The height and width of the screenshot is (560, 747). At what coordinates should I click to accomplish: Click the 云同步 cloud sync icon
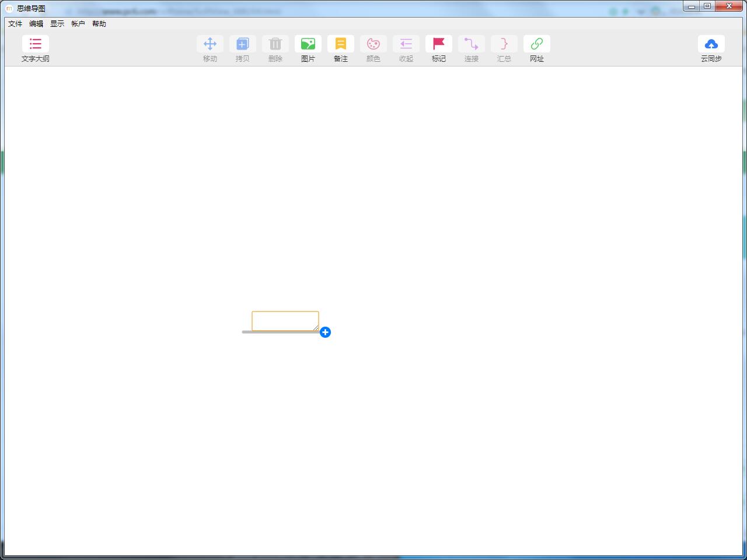[711, 44]
